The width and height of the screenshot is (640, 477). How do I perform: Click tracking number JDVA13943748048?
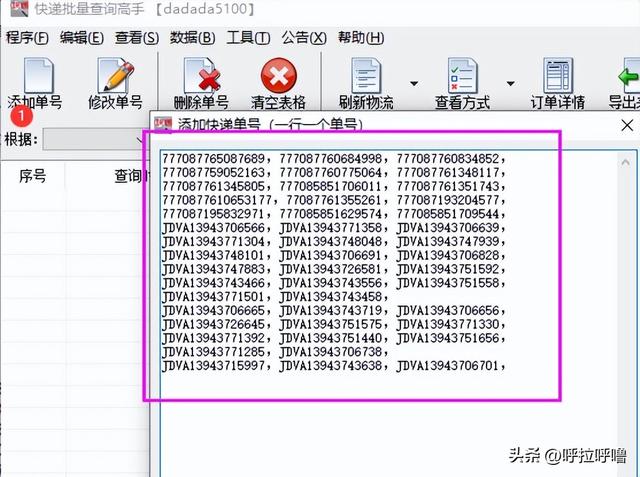click(x=331, y=242)
